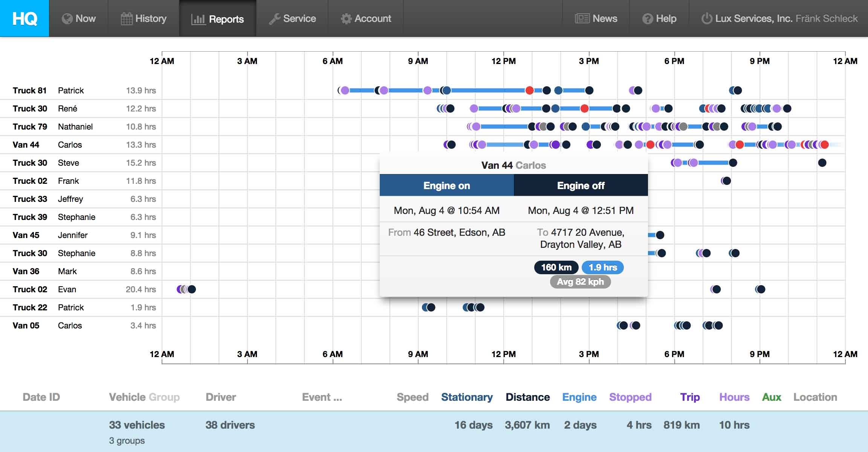Screen dimensions: 868x452
Task: Click the Help question mark icon
Action: pyautogui.click(x=648, y=19)
